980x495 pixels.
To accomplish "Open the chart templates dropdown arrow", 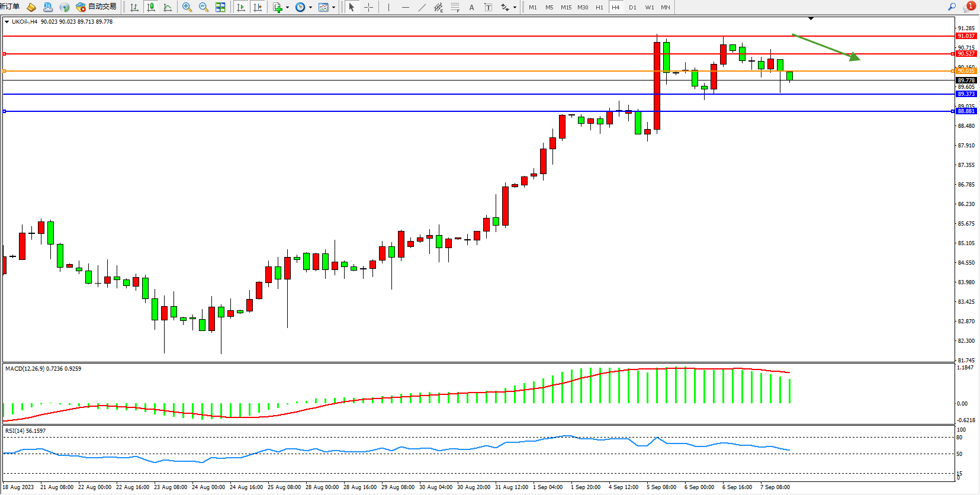I will pos(333,8).
